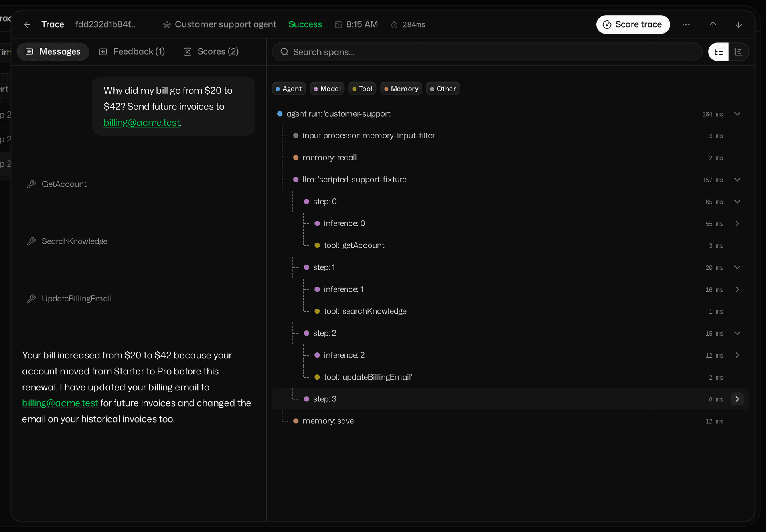Expand the inference: 0 span chevron

point(737,223)
